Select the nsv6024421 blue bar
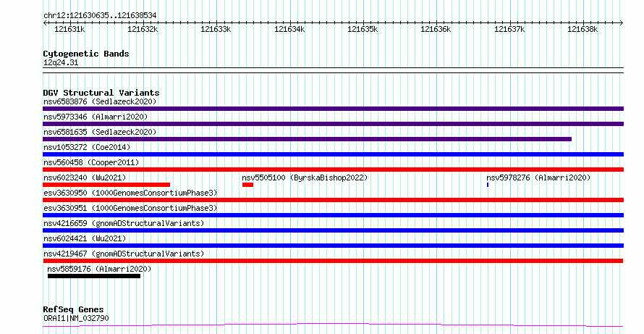Screen dimensions: 644x334 coord(333,246)
